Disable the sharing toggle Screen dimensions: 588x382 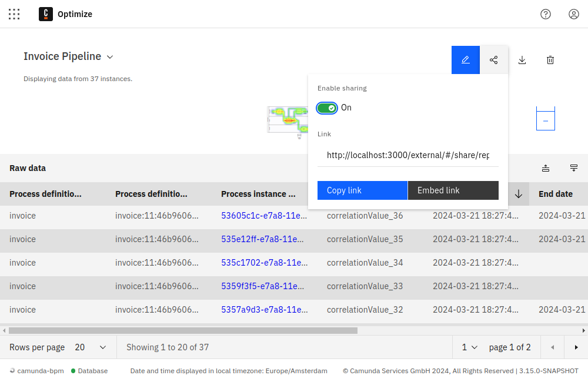(327, 108)
